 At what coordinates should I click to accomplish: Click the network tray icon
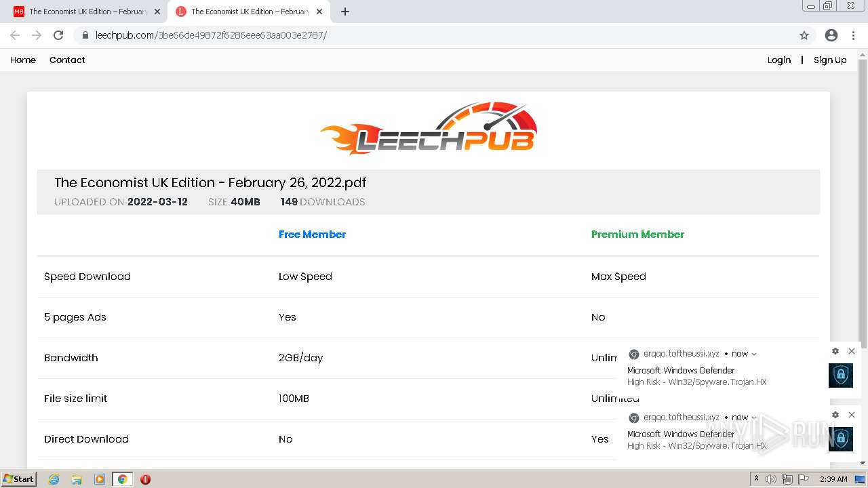point(787,479)
